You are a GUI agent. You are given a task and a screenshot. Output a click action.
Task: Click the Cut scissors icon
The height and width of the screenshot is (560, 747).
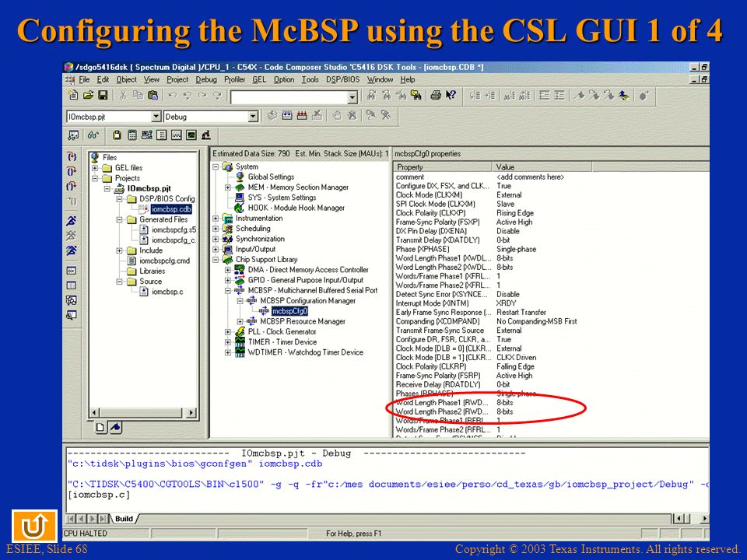pos(122,95)
